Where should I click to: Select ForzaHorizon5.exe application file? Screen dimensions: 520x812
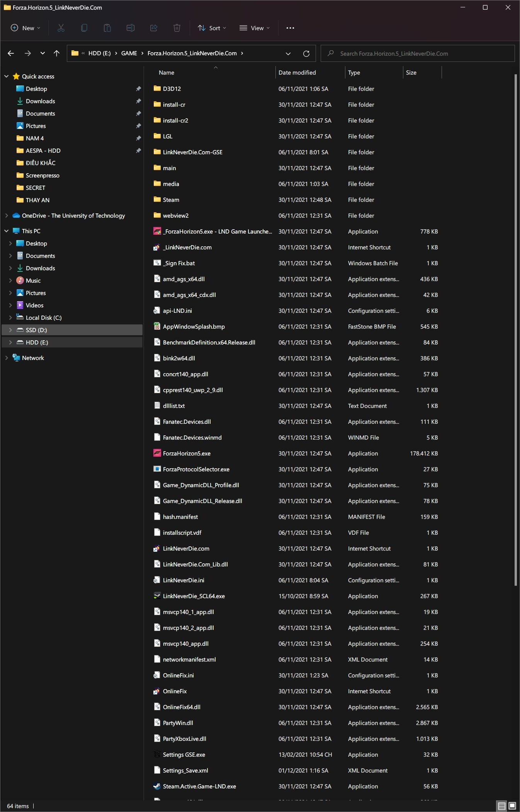click(x=187, y=454)
